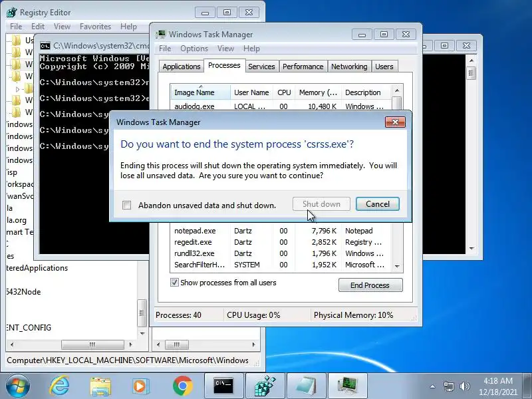Click the Task Manager window title icon

click(x=161, y=35)
